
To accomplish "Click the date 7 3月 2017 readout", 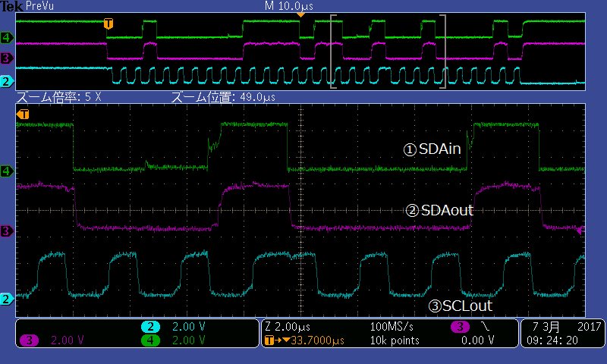I will 566,327.
